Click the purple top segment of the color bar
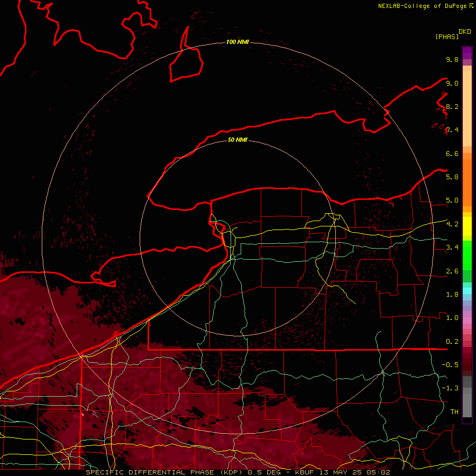This screenshot has height=476, width=476. pos(467,53)
